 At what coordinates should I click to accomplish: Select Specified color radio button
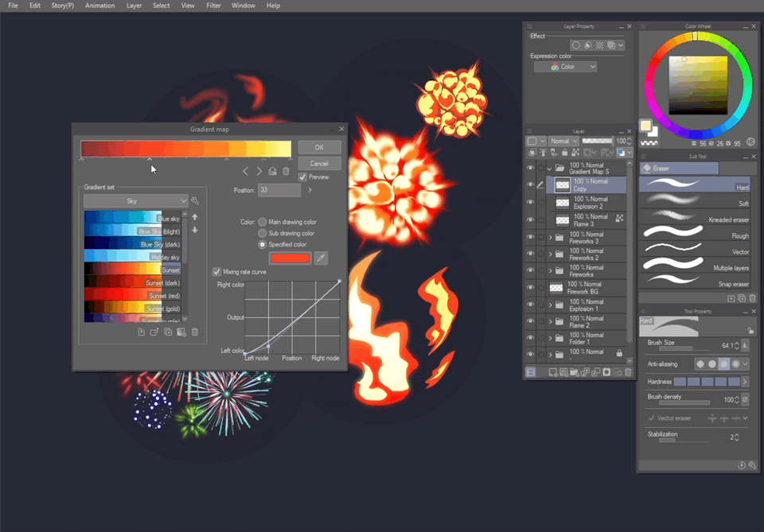(x=262, y=244)
